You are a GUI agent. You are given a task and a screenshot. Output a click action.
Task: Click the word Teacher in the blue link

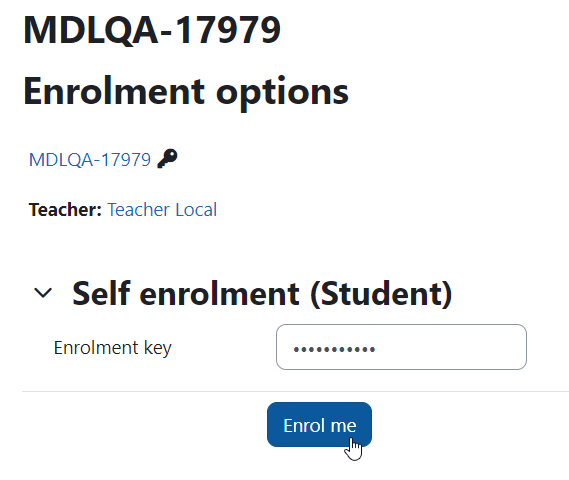[139, 210]
